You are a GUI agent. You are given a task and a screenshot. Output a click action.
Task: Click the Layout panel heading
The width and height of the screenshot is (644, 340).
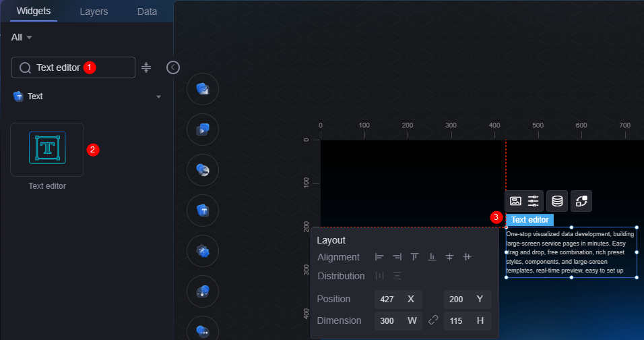(331, 241)
